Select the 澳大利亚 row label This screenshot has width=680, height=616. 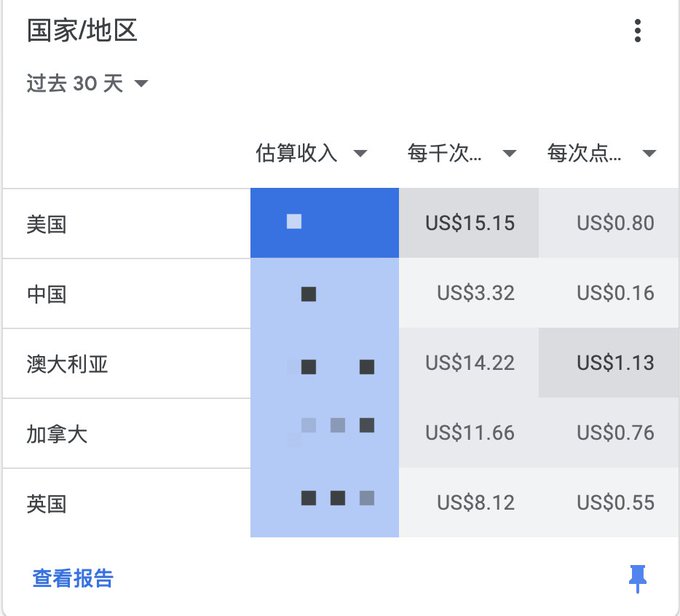pos(67,364)
